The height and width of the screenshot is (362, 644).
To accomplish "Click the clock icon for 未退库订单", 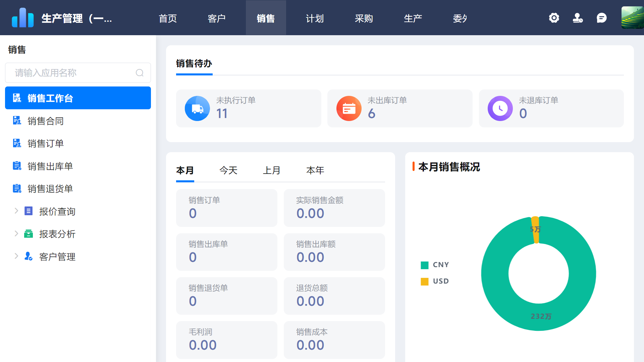I will (x=500, y=108).
